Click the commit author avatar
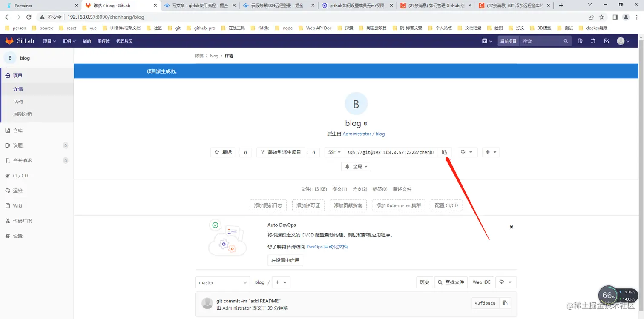 pos(207,303)
